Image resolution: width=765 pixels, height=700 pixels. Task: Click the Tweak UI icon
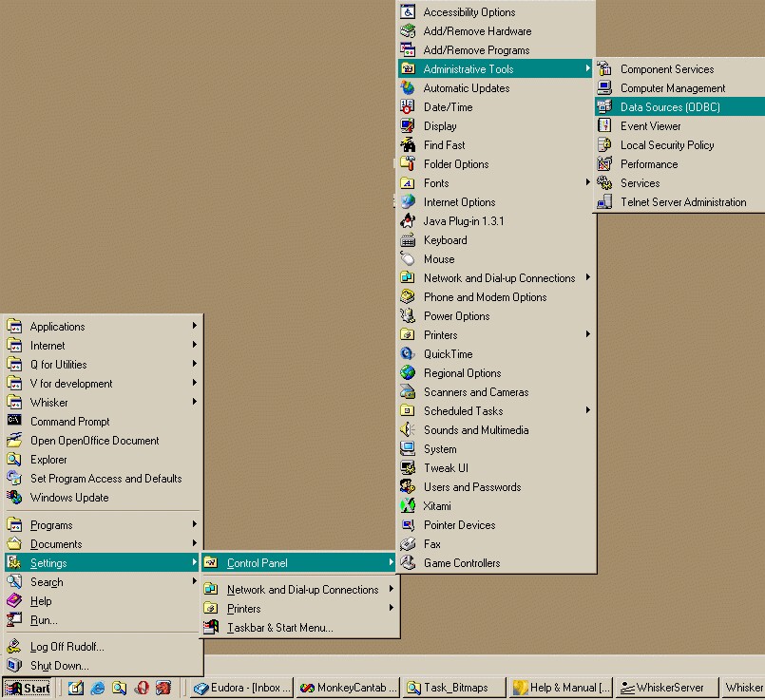point(408,468)
